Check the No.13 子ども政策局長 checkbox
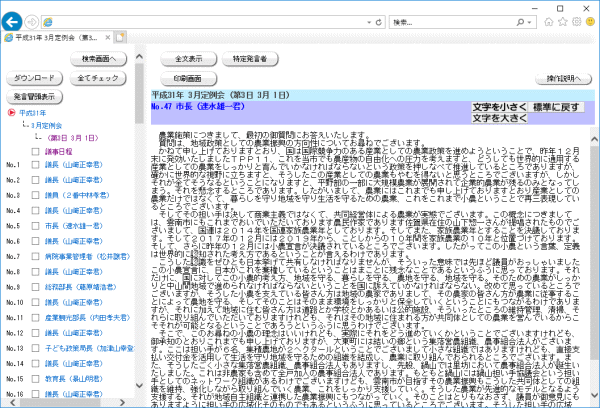Viewport: 600px width, 408px height. coord(36,348)
